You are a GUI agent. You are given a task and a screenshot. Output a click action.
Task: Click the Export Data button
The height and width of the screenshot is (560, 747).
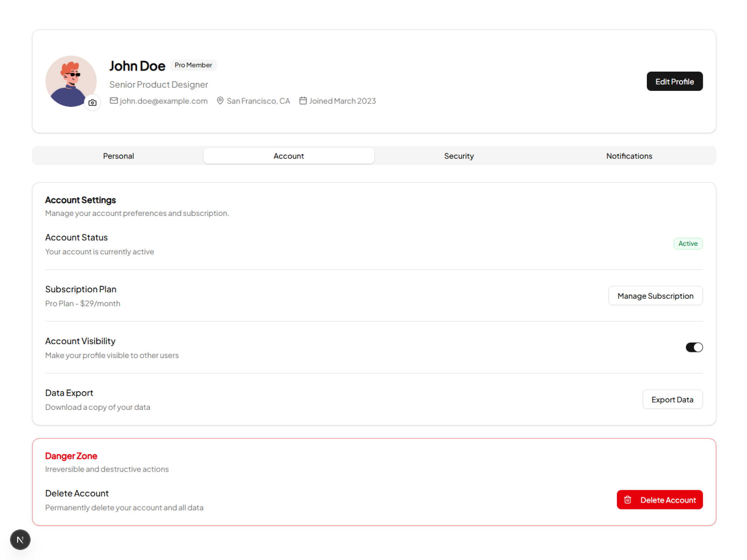672,399
